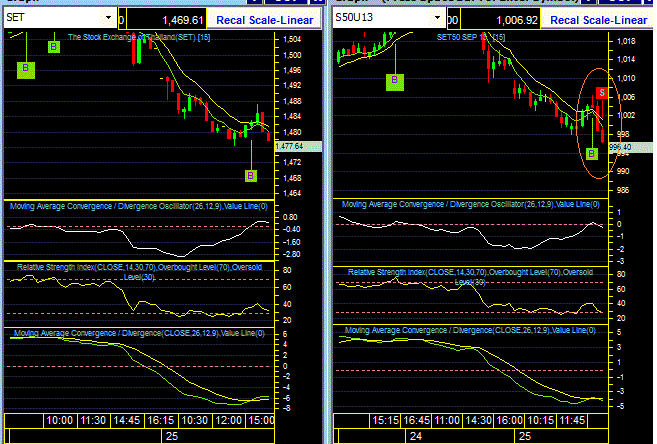This screenshot has height=444, width=657.
Task: Select the red S sell signal marker
Action: [x=602, y=93]
